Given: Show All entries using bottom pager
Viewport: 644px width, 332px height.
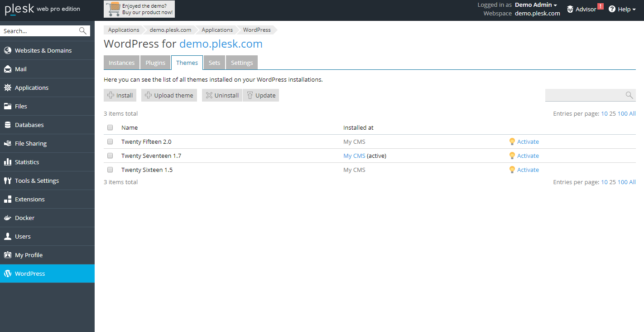Looking at the screenshot, I should tap(632, 182).
